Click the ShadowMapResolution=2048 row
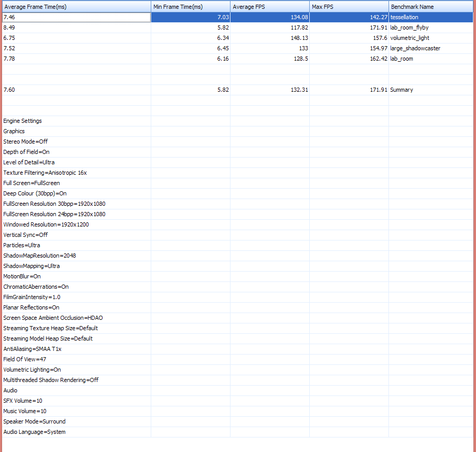The width and height of the screenshot is (476, 452). (39, 256)
